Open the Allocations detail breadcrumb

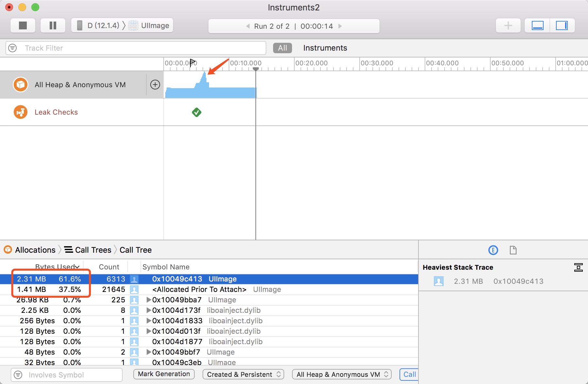point(30,250)
